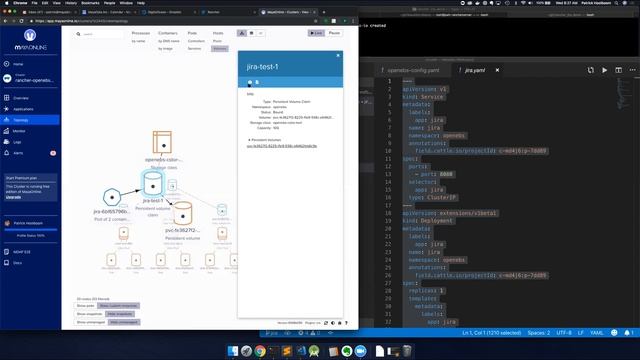Click the run play icon in editor
The height and width of the screenshot is (360, 640).
[x=604, y=70]
